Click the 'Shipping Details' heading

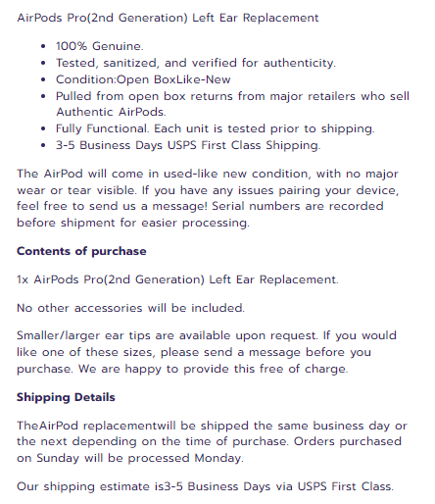pos(66,397)
